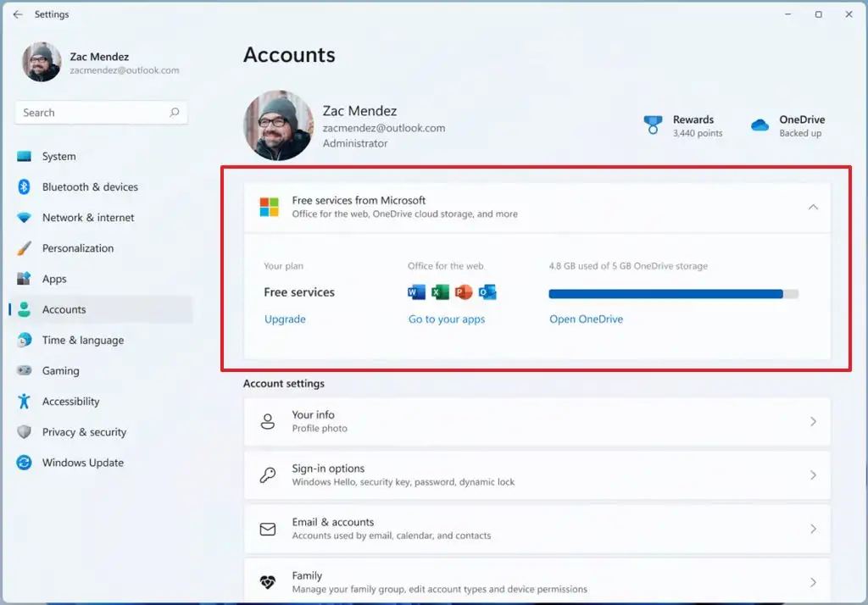Open Windows Update from the sidebar
868x605 pixels.
(83, 463)
